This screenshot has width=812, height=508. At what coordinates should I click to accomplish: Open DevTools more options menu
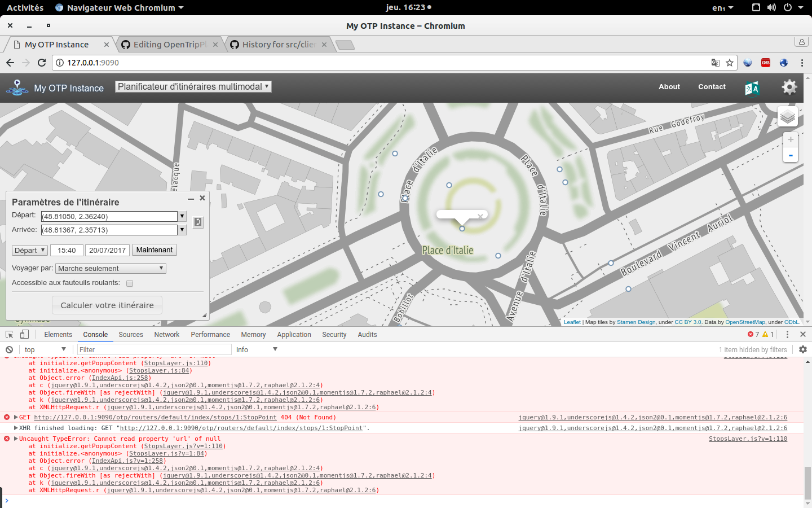tap(788, 334)
